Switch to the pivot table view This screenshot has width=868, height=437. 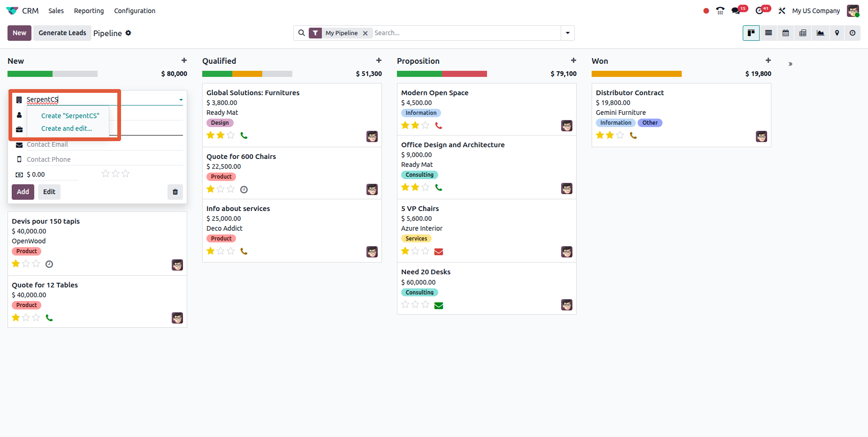(x=803, y=33)
